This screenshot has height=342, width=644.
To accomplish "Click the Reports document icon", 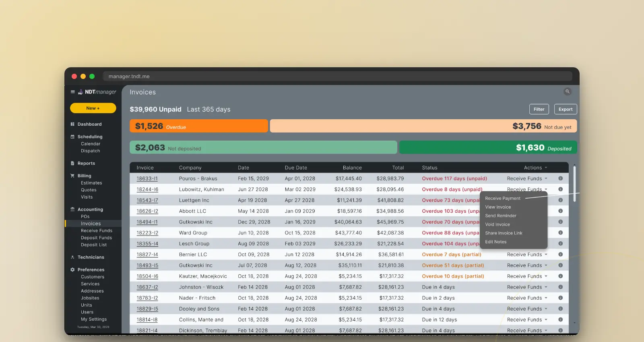I will (x=72, y=163).
